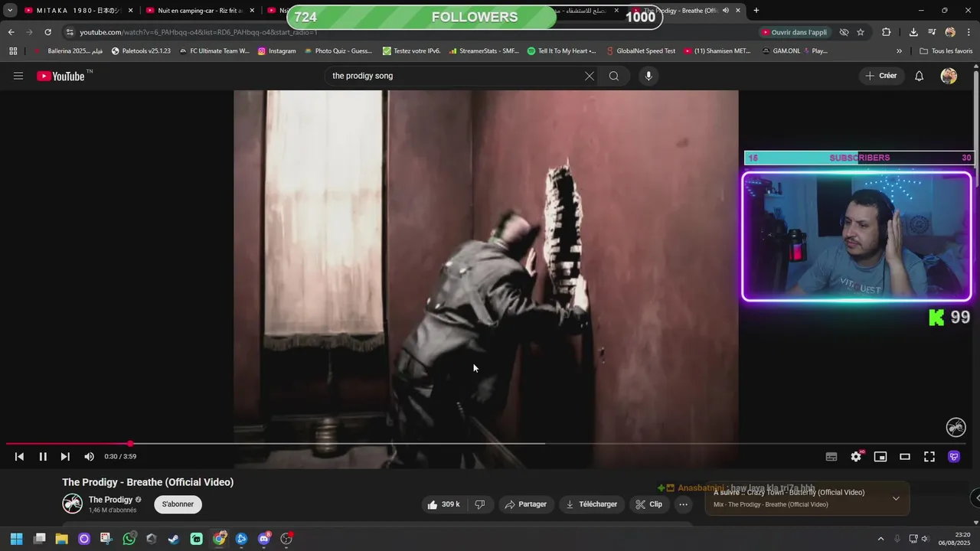Viewport: 980px width, 551px height.
Task: Expand the 'À suivre' mix playlist panel
Action: coord(896,498)
